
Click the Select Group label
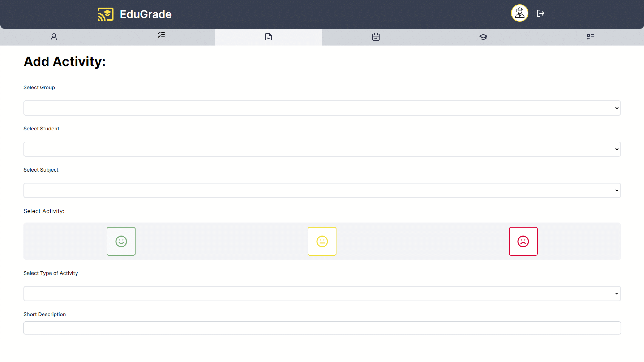click(x=39, y=87)
